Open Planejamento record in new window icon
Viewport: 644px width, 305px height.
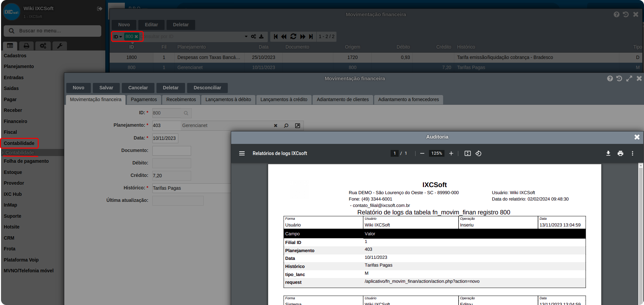coord(297,126)
